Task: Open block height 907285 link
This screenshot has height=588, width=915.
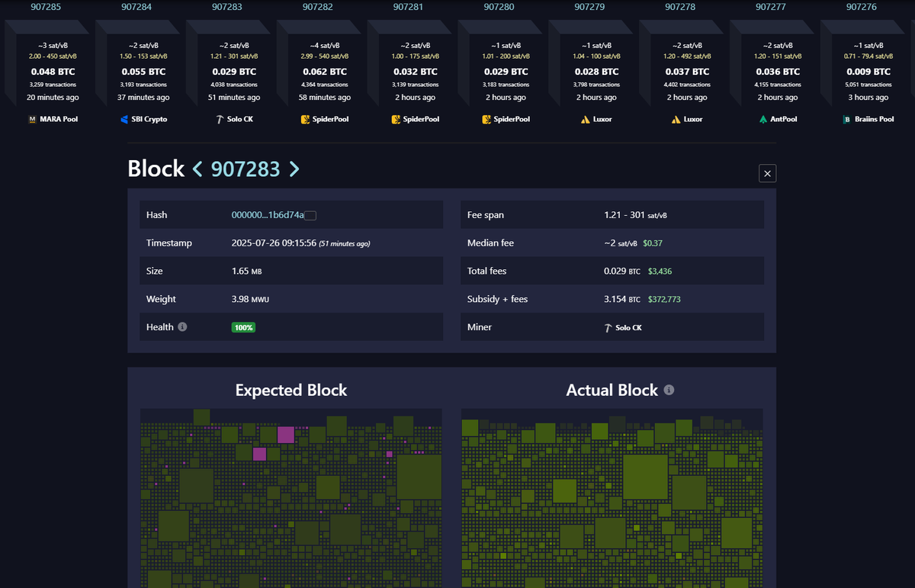Action: (46, 7)
